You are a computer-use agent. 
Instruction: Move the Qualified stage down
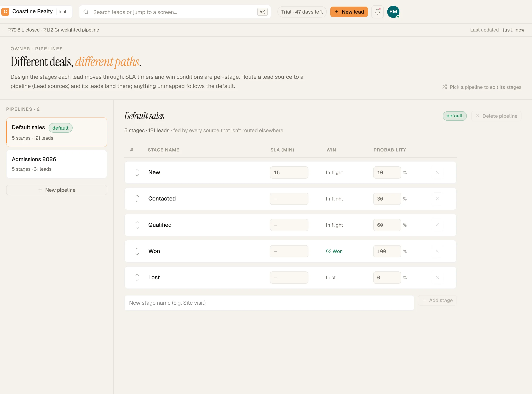137,228
